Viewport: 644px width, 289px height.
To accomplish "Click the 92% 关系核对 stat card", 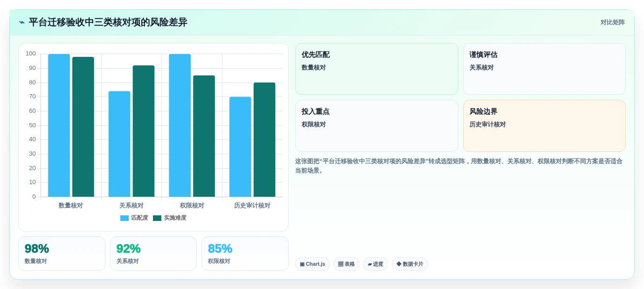I will 153,254.
